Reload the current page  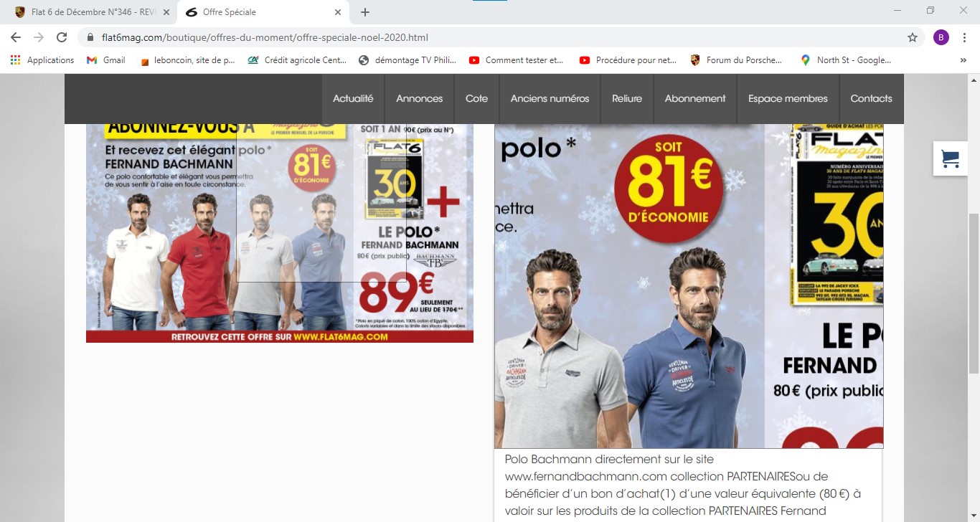62,37
